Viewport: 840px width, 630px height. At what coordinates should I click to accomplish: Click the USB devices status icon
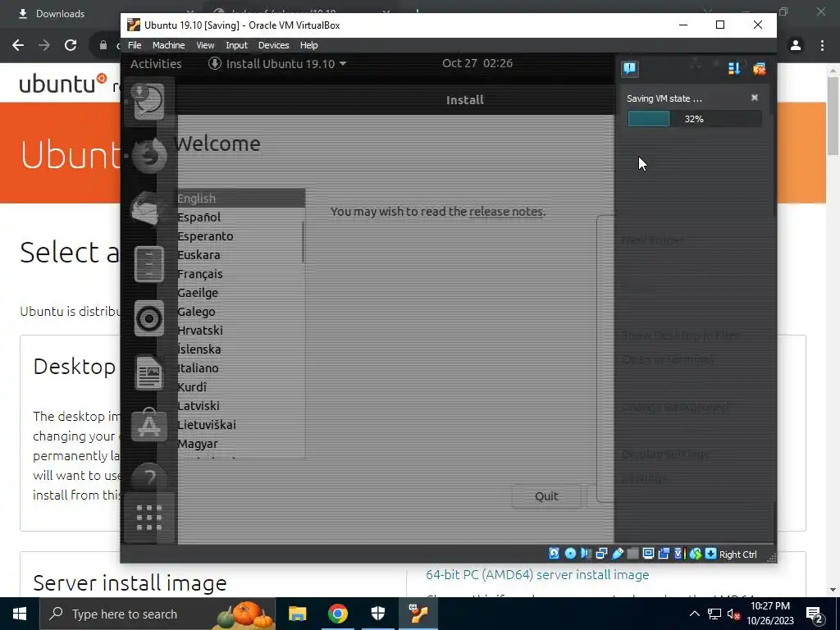point(617,554)
